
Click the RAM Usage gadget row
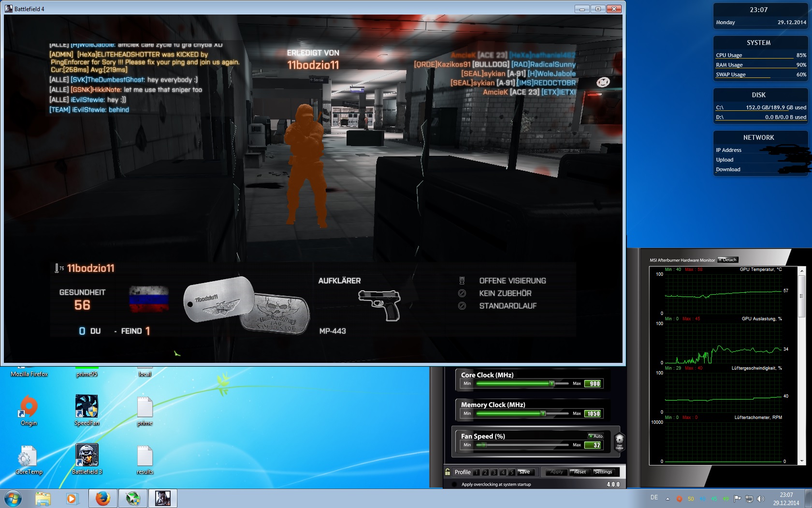coord(761,65)
